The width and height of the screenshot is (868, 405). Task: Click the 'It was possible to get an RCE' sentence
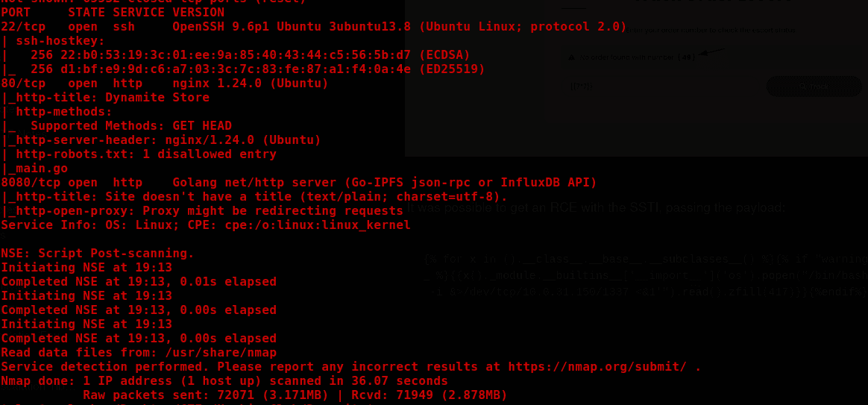click(x=597, y=208)
